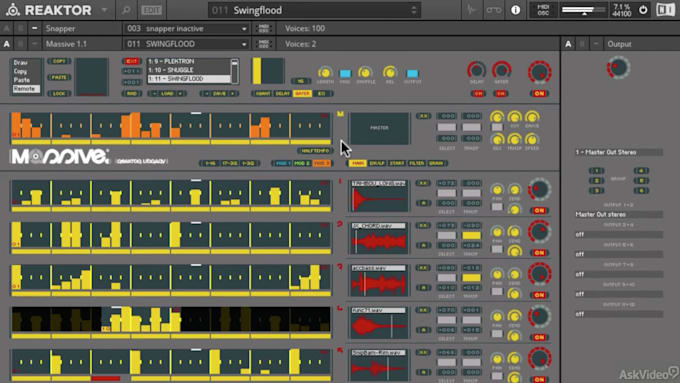Viewport: 680px width, 383px height.
Task: Click the LOCK button
Action: (x=59, y=93)
